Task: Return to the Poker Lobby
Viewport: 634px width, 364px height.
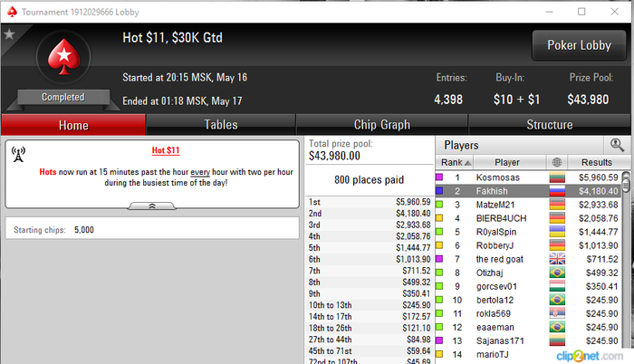Action: pyautogui.click(x=579, y=45)
